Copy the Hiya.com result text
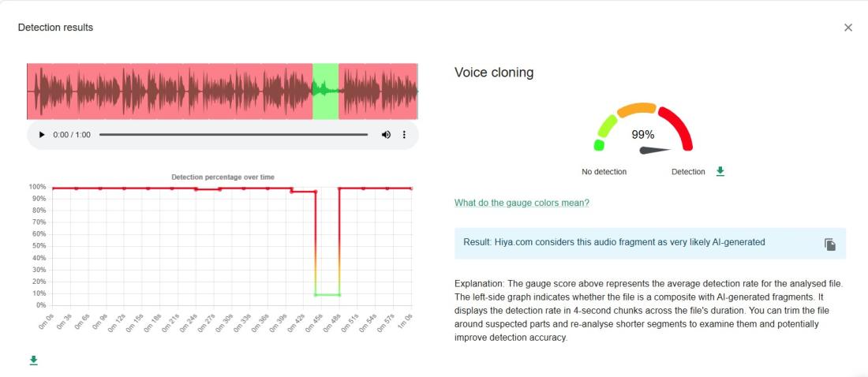The height and width of the screenshot is (377, 868). [830, 244]
